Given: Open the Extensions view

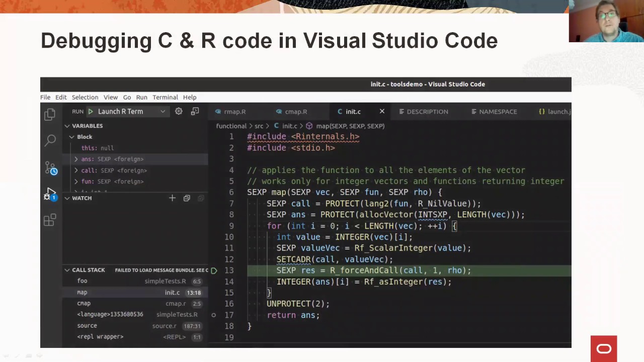Looking at the screenshot, I should (49, 220).
